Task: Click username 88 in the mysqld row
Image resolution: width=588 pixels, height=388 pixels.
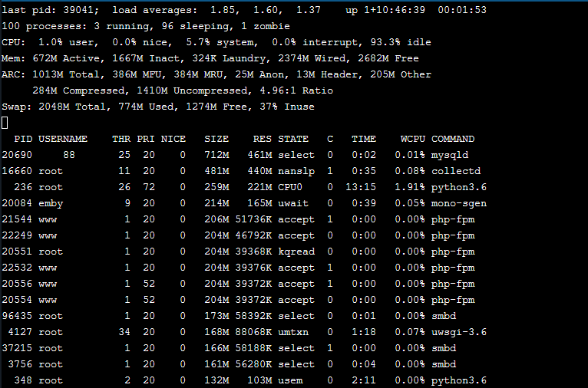Action: pyautogui.click(x=69, y=155)
